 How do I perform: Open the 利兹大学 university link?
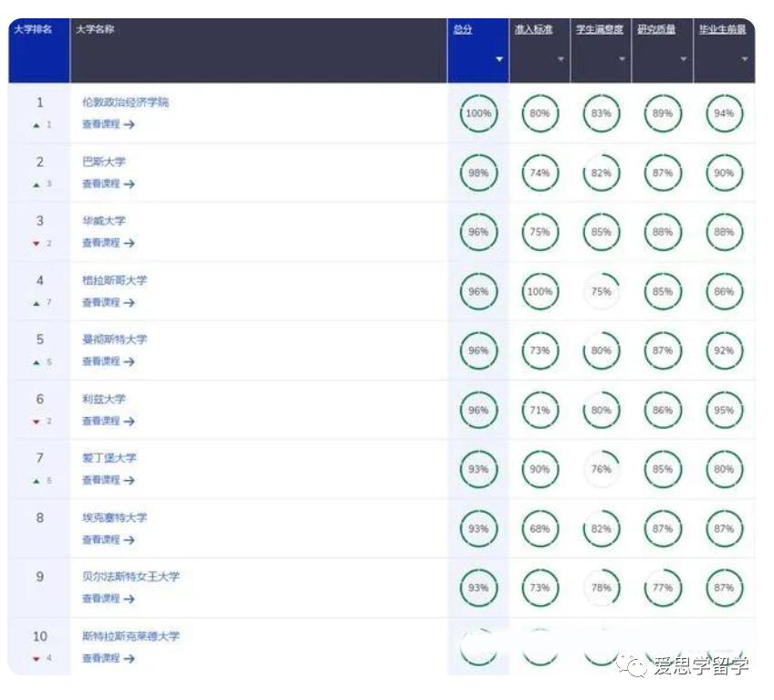(x=104, y=399)
